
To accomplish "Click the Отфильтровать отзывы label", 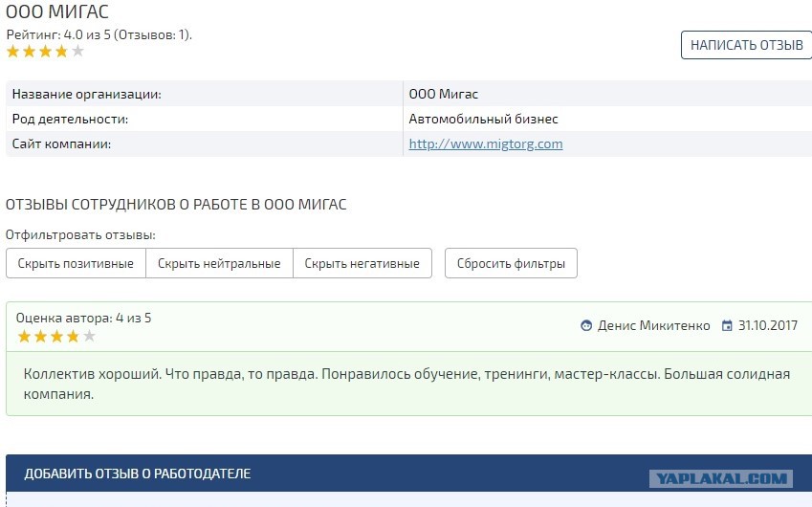I will click(x=80, y=235).
